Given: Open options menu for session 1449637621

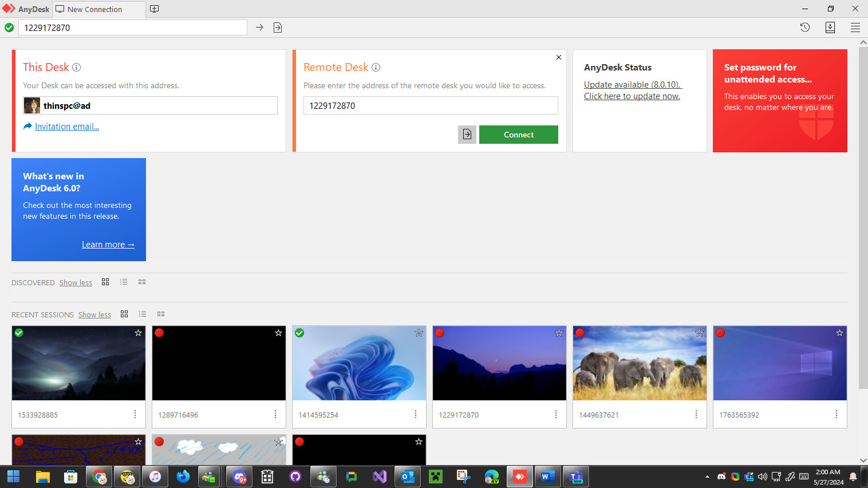Looking at the screenshot, I should tap(696, 414).
